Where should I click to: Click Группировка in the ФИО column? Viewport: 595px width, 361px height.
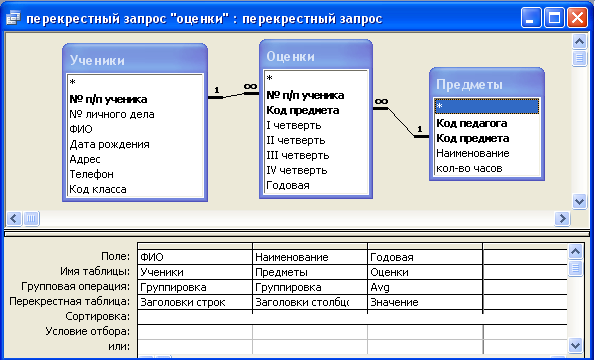(x=195, y=287)
